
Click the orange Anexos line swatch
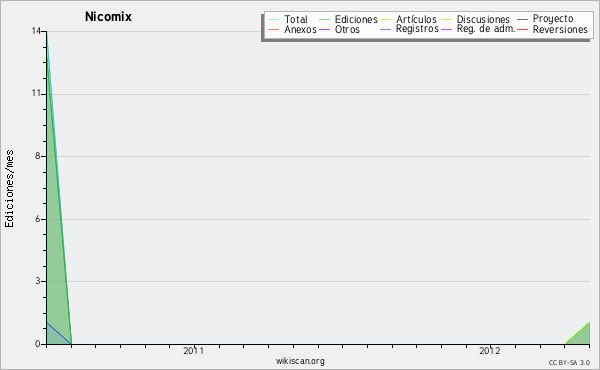click(x=274, y=29)
